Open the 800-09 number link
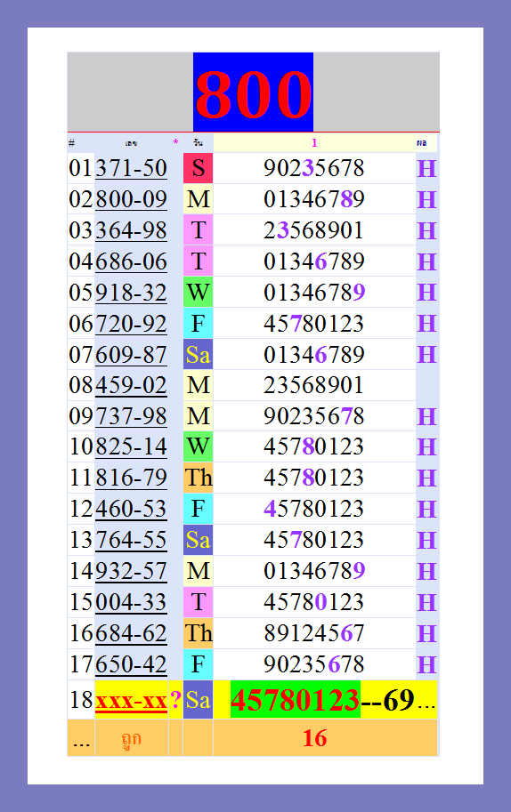This screenshot has width=511, height=812. (131, 199)
